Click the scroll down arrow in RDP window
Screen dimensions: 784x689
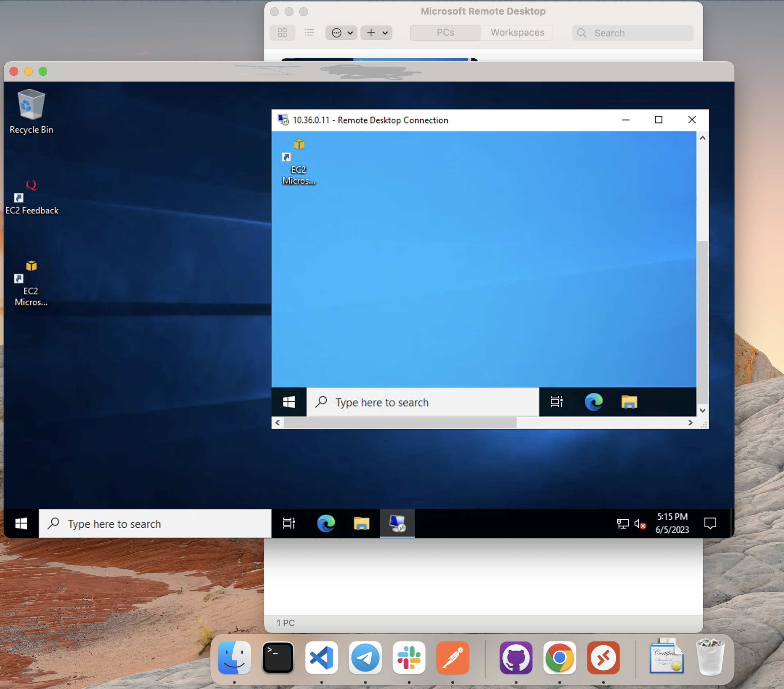702,410
